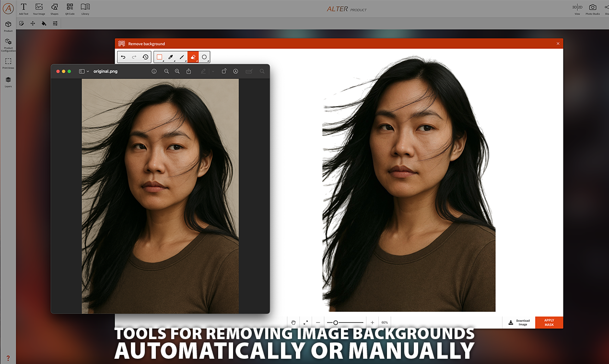Click the edit image icon in secondary toolbar
The width and height of the screenshot is (609, 364).
pyautogui.click(x=22, y=23)
